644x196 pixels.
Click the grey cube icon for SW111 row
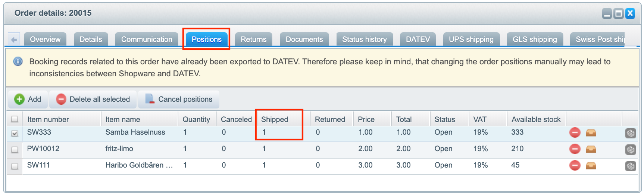(630, 166)
